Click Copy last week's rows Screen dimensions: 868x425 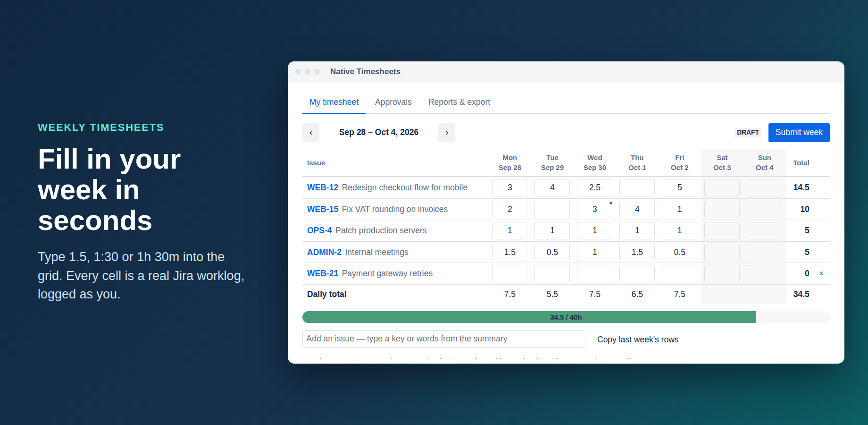pos(638,340)
